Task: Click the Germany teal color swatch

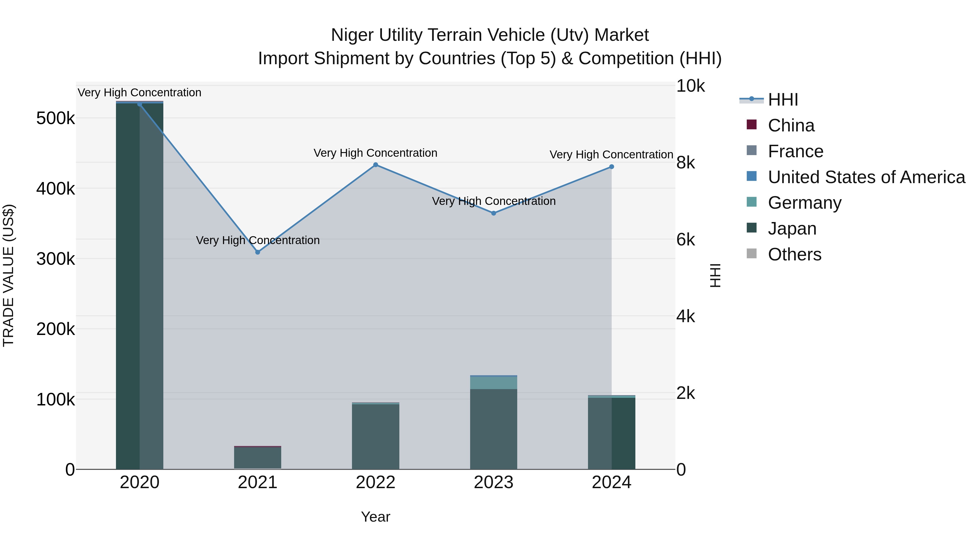Action: pos(751,202)
